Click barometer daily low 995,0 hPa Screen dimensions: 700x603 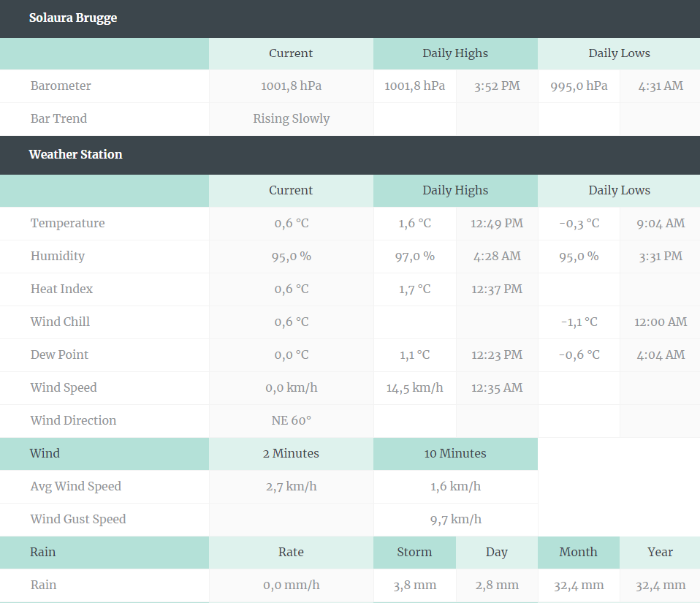click(579, 86)
